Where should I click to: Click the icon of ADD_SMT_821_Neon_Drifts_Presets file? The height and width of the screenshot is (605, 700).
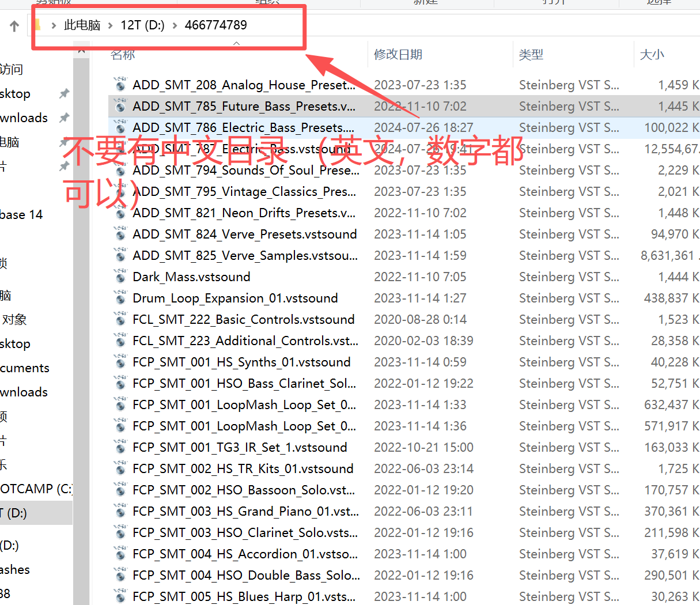click(120, 213)
